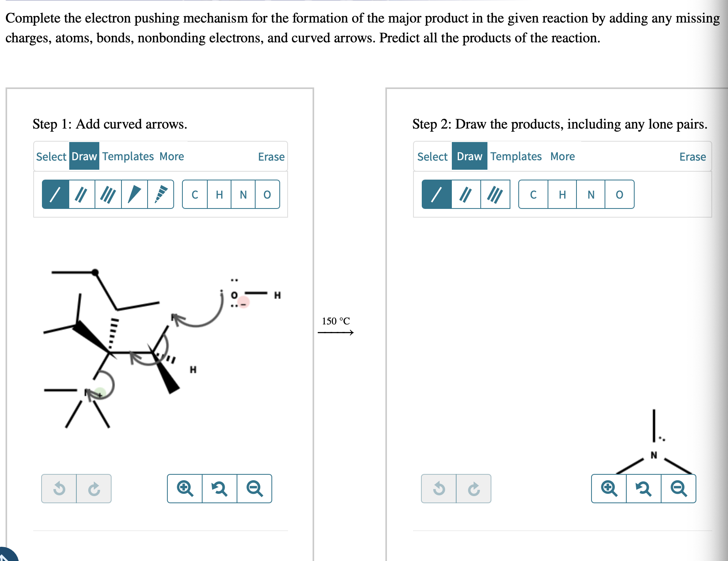The image size is (728, 561).
Task: Select the C atom button in Step 1
Action: 194,194
